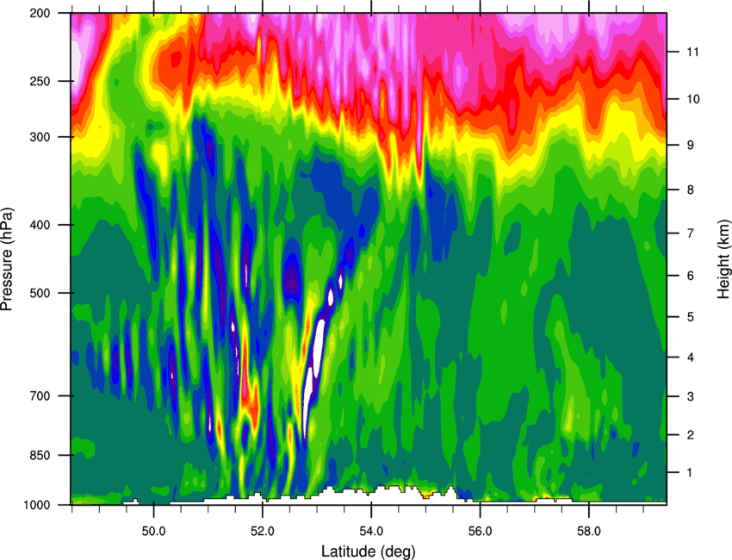Click the 500 pressure tick label
The height and width of the screenshot is (560, 732).
click(x=40, y=293)
